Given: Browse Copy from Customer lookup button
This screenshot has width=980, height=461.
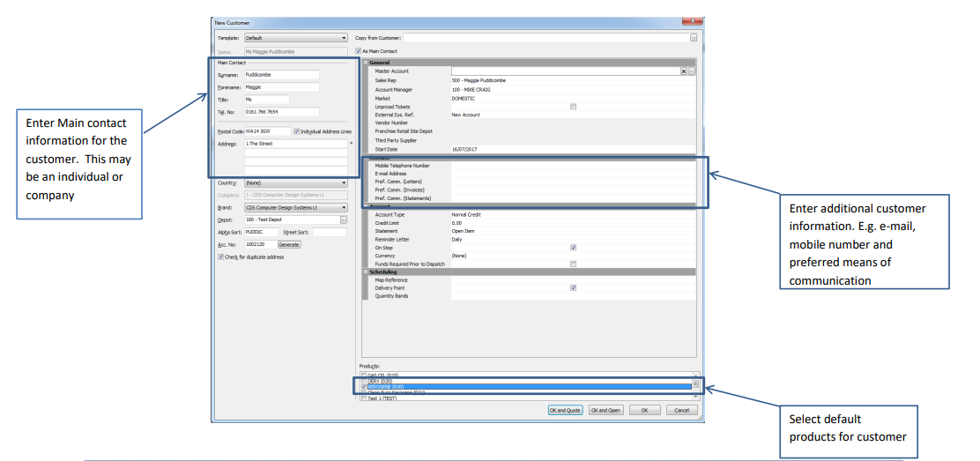Looking at the screenshot, I should point(694,38).
